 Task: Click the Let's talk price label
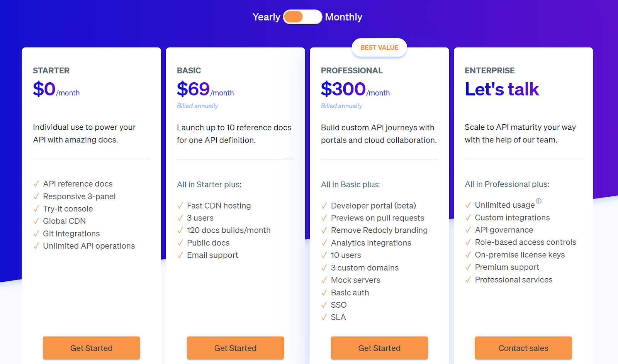point(501,89)
